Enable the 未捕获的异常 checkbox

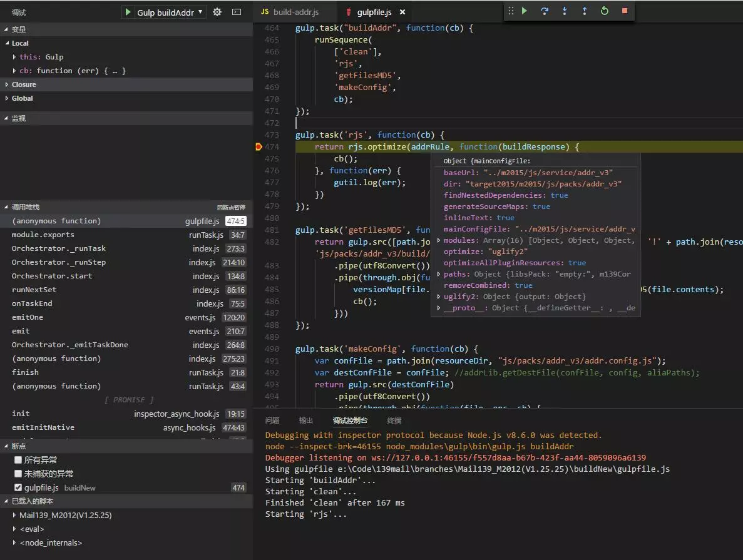[18, 474]
